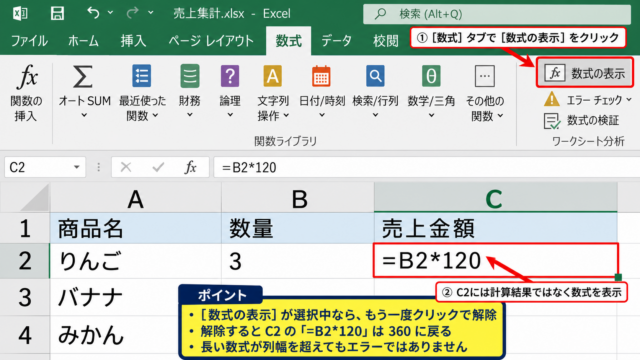The image size is (640, 360).
Task: Switch to the 挿入 tab
Action: click(133, 41)
